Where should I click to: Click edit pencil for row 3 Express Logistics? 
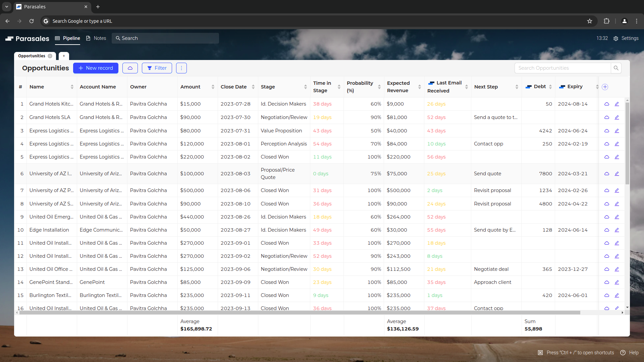617,131
